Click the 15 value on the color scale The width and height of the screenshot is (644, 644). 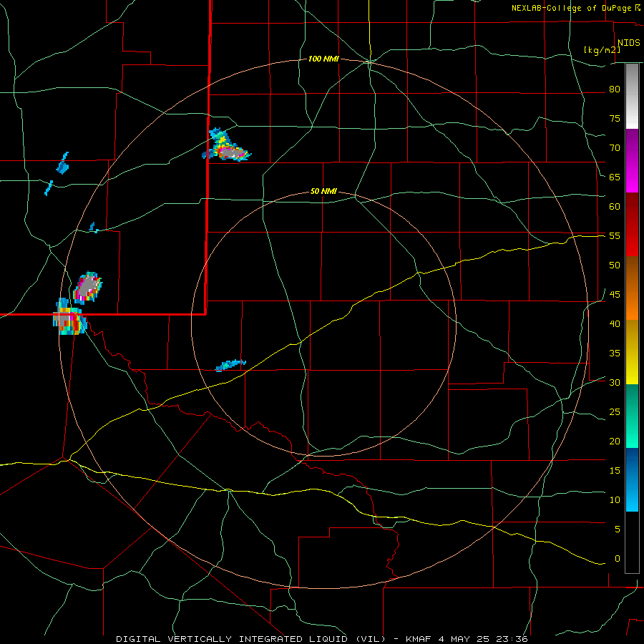[x=615, y=471]
